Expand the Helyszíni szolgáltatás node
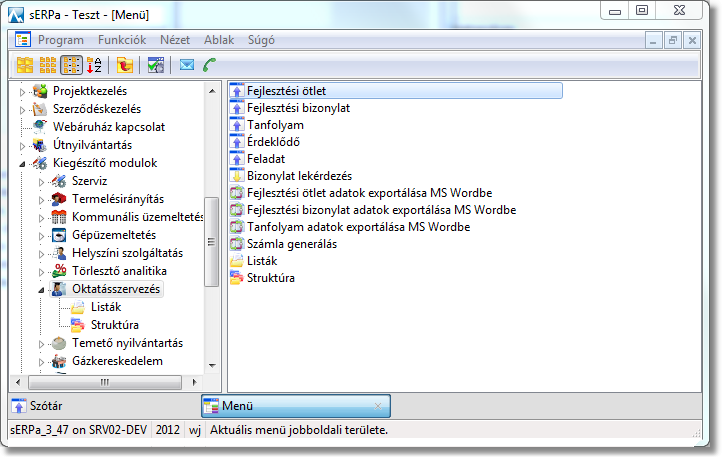722x459 pixels. [x=41, y=254]
